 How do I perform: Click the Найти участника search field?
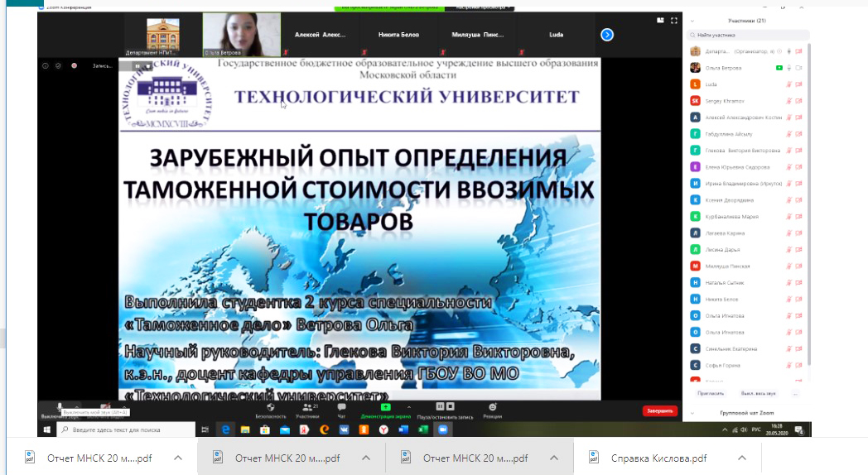(748, 35)
